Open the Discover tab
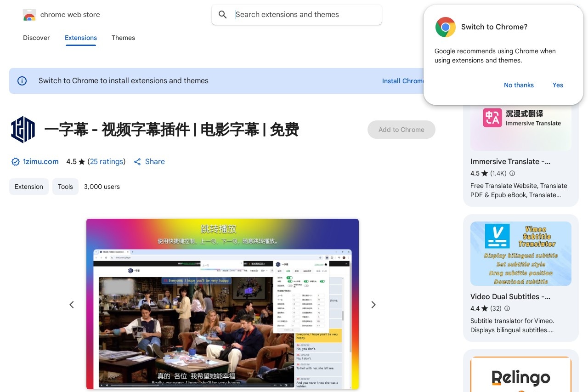 click(36, 38)
